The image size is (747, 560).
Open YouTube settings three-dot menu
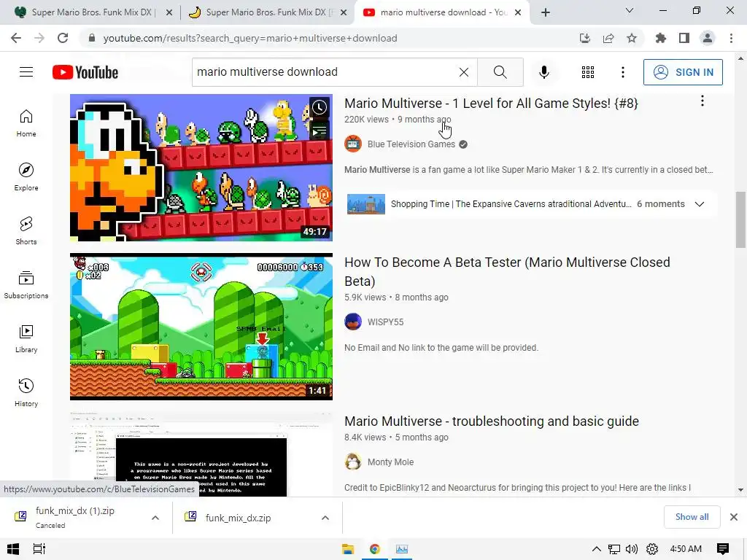[623, 72]
